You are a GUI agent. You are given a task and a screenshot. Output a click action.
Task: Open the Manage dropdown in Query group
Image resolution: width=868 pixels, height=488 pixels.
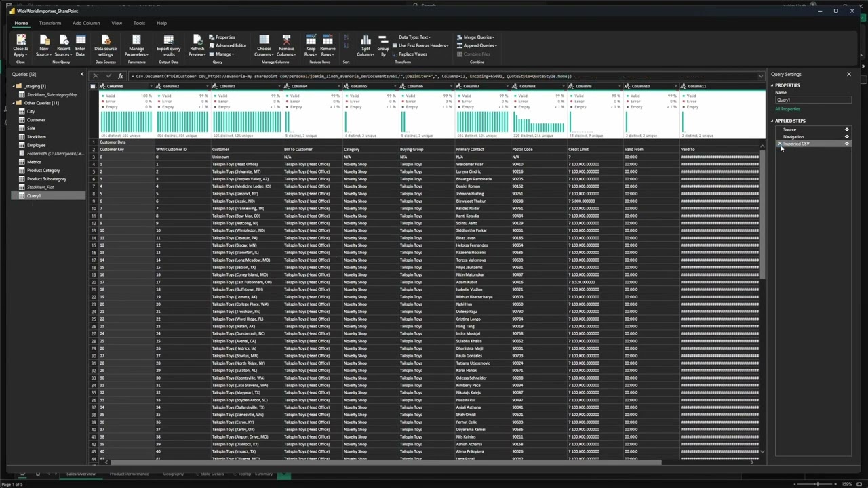222,54
